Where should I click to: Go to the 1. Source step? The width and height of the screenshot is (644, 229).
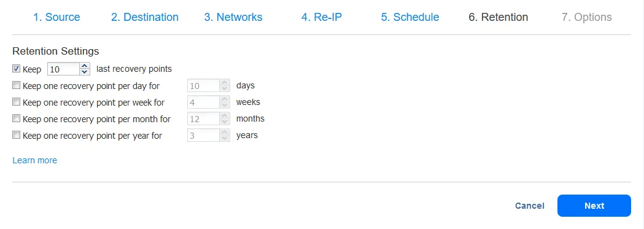coord(56,17)
